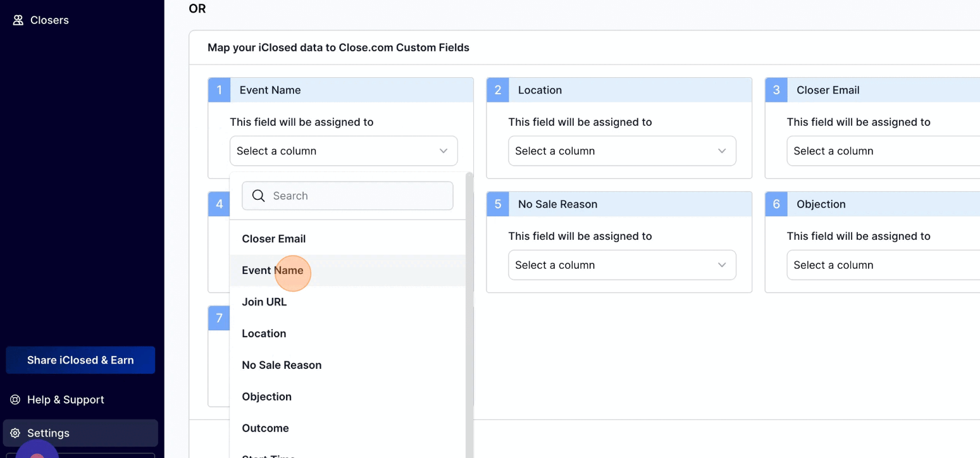The height and width of the screenshot is (458, 980).
Task: Expand the No Sale Reason column dropdown
Action: pos(621,265)
